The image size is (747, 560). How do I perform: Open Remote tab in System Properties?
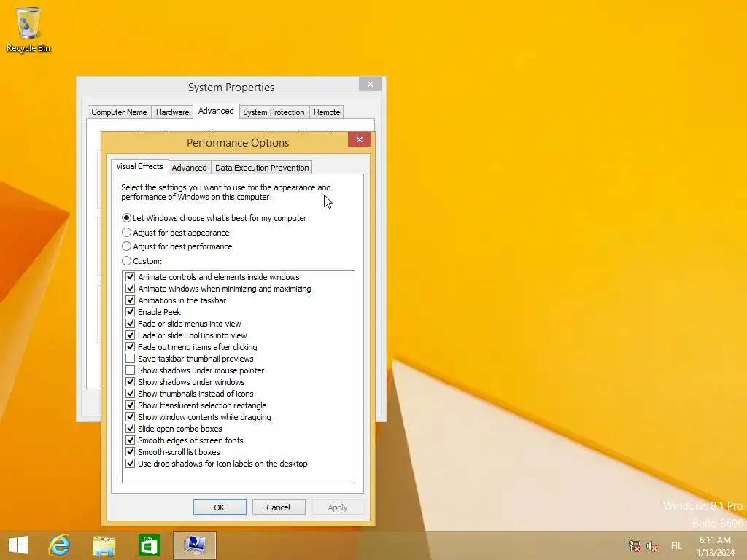(x=327, y=112)
